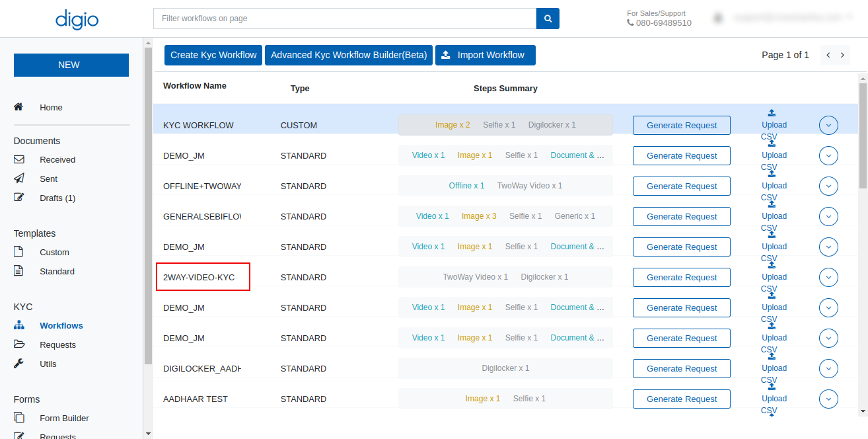Open the user profile avatar at top right
Viewport: 868px width, 439px height.
point(718,17)
